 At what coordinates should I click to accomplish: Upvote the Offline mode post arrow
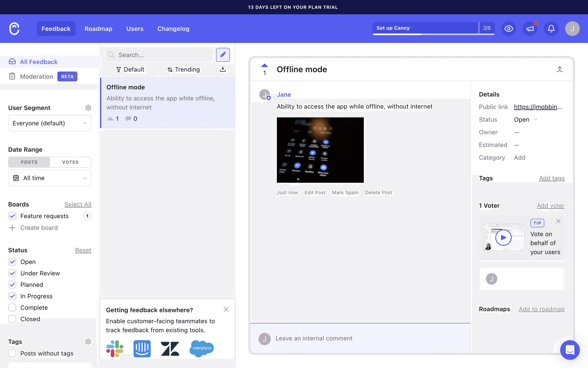point(265,66)
